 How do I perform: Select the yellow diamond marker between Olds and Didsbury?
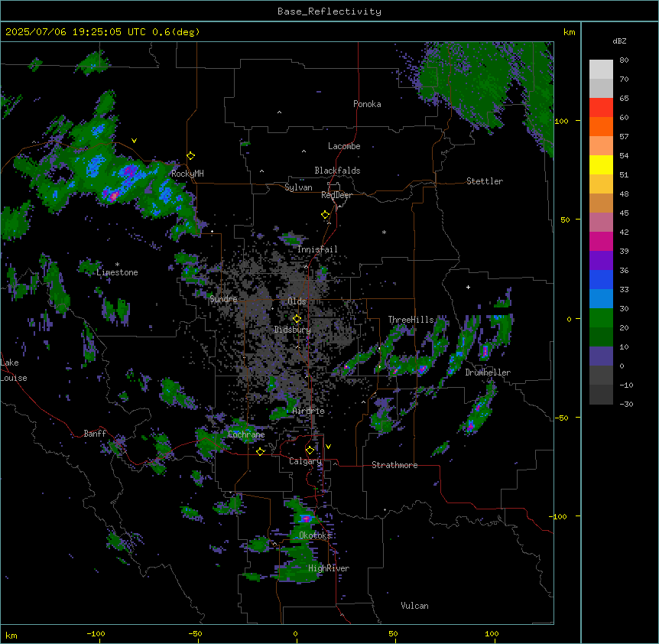[297, 319]
